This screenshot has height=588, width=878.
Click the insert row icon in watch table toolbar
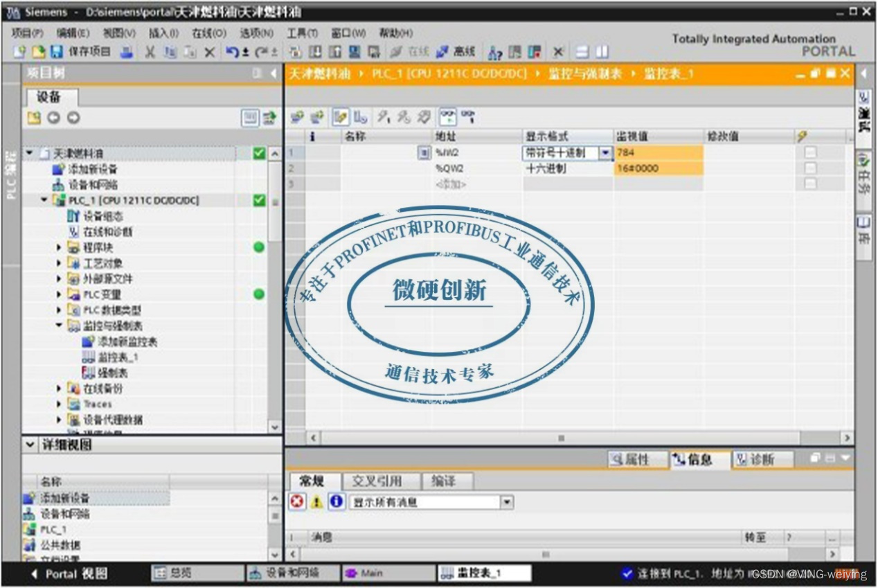coord(297,116)
